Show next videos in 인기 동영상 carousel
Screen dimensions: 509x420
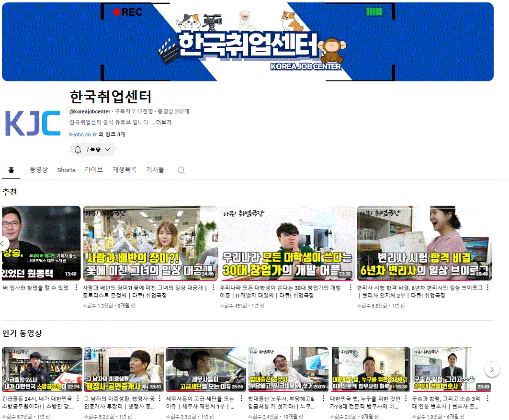[492, 369]
